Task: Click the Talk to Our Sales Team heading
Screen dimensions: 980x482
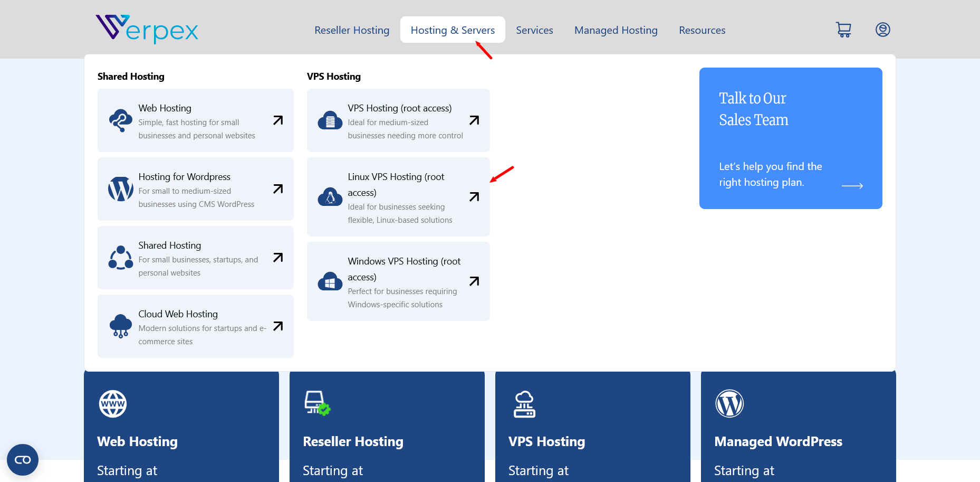Action: (754, 109)
